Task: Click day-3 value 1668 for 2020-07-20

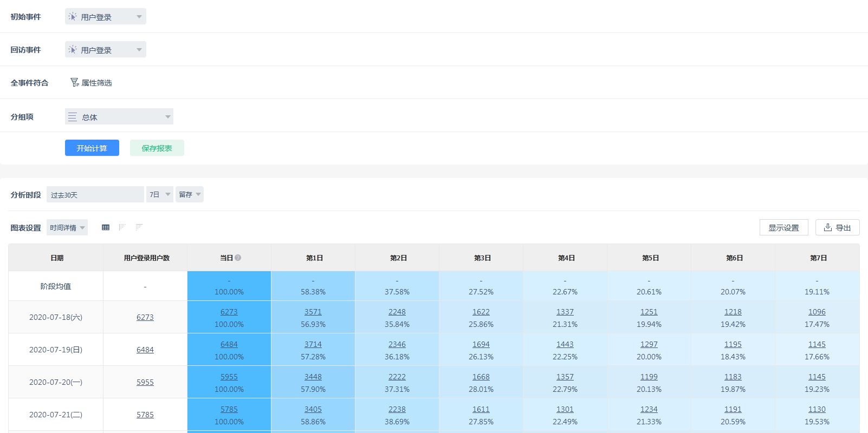Action: pos(481,377)
